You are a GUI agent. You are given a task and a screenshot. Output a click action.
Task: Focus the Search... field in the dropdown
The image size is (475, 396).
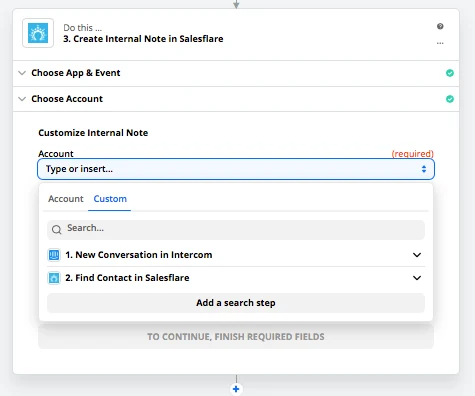[236, 230]
